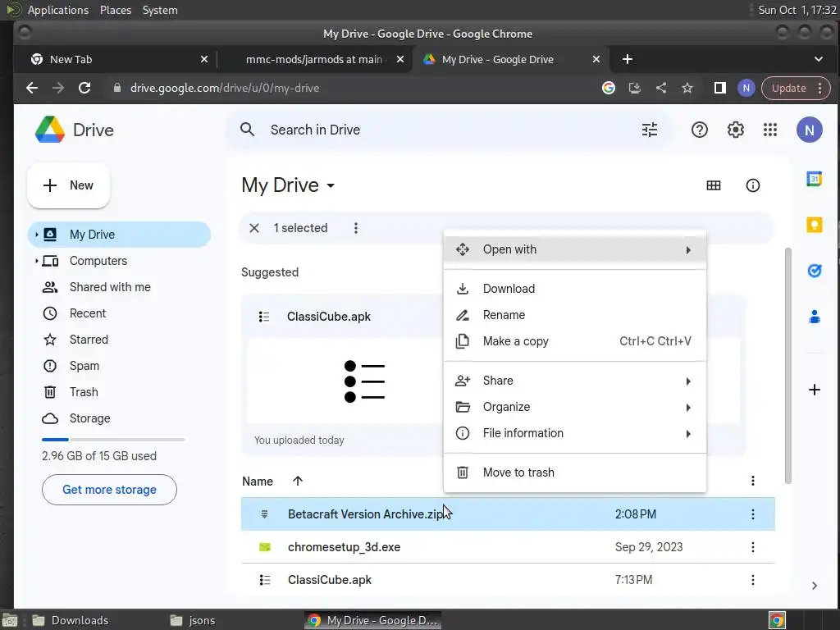Click Chrome Update button

(796, 88)
